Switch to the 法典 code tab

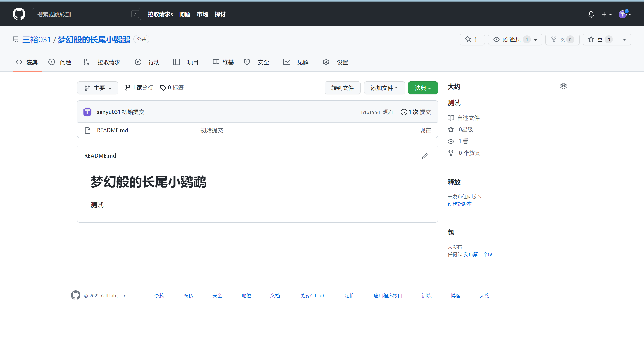[x=27, y=62]
